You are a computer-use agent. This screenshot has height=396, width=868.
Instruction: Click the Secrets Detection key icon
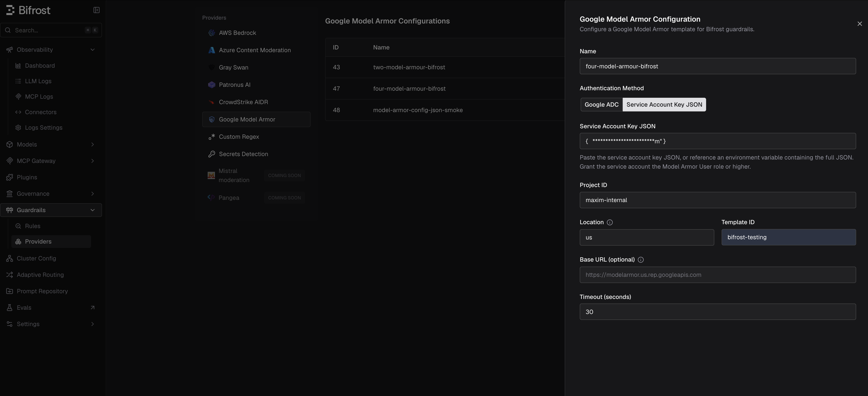pos(212,154)
